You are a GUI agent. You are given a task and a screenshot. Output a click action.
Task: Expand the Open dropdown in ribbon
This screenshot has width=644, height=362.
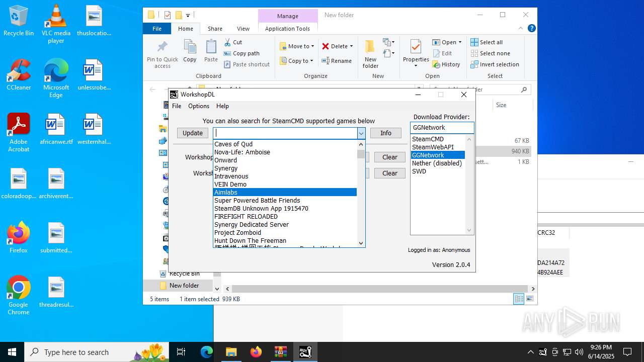[459, 42]
